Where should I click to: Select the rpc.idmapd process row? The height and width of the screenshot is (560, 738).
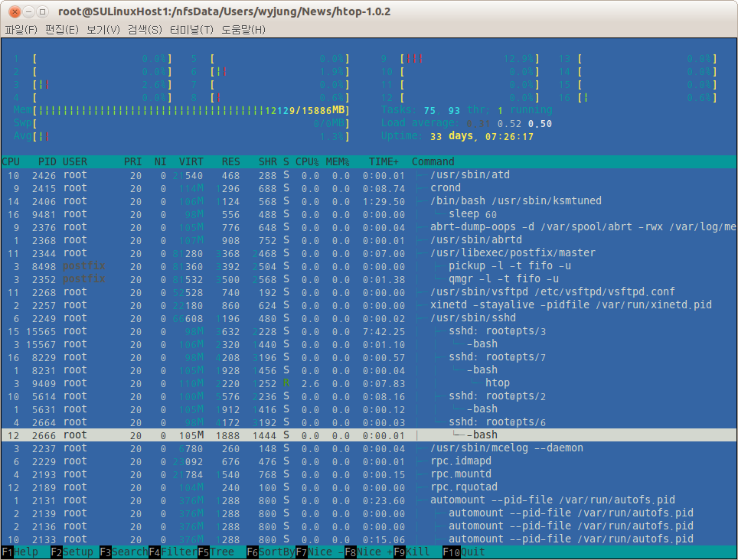369,461
